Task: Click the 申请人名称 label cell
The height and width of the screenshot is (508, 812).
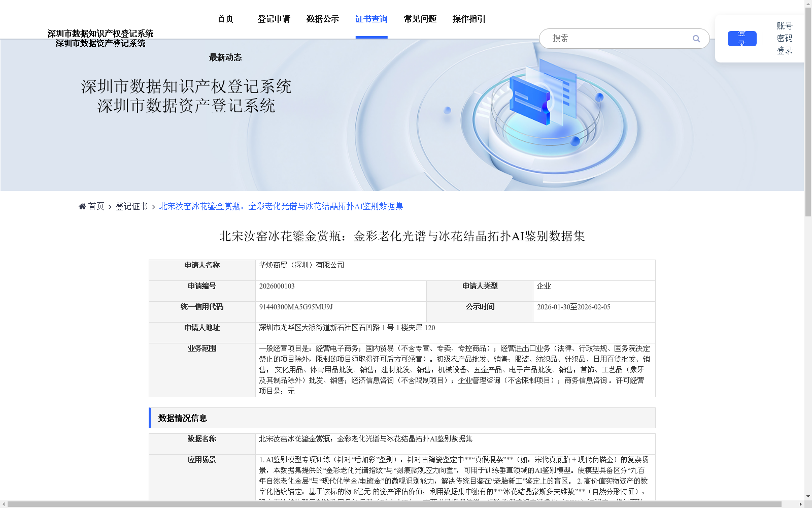Action: [x=202, y=270]
